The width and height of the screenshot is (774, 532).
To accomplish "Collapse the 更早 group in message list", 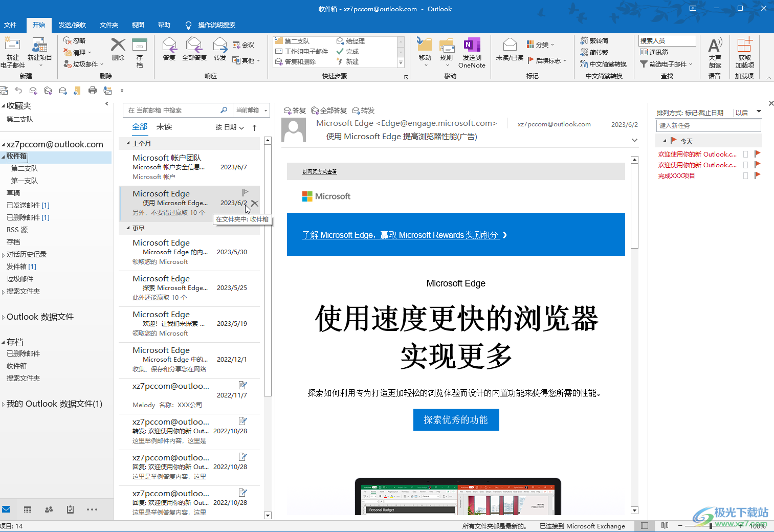I will click(x=128, y=228).
